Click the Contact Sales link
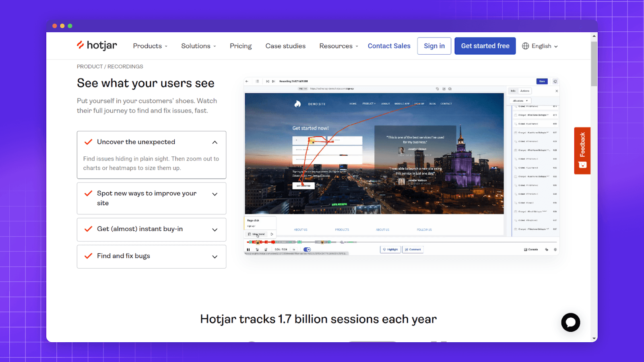The height and width of the screenshot is (362, 644). tap(389, 46)
